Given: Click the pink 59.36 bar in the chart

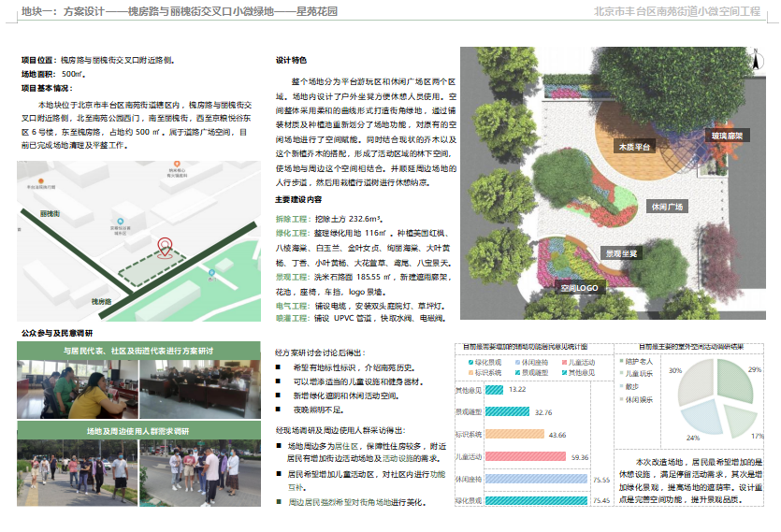Looking at the screenshot, I should pos(526,457).
